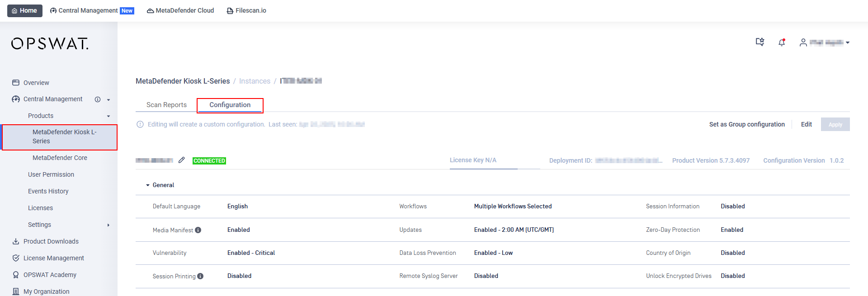This screenshot has height=296, width=868.
Task: Click the CONNECTED status badge
Action: [209, 160]
